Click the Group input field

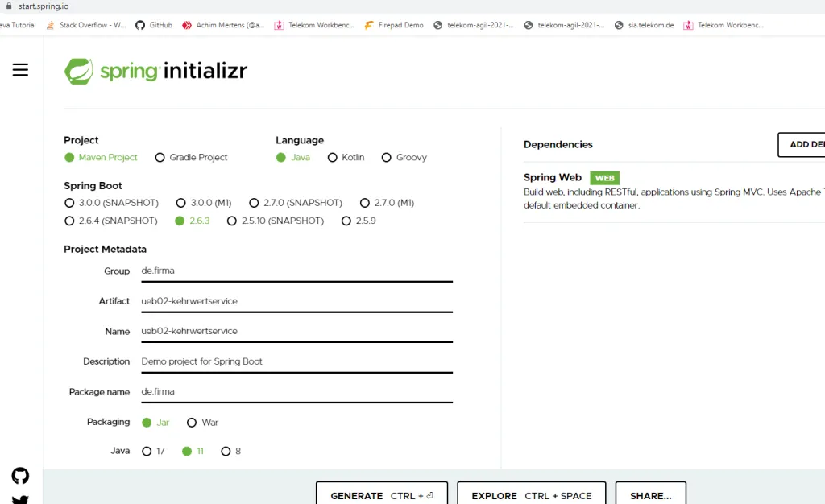coord(296,271)
